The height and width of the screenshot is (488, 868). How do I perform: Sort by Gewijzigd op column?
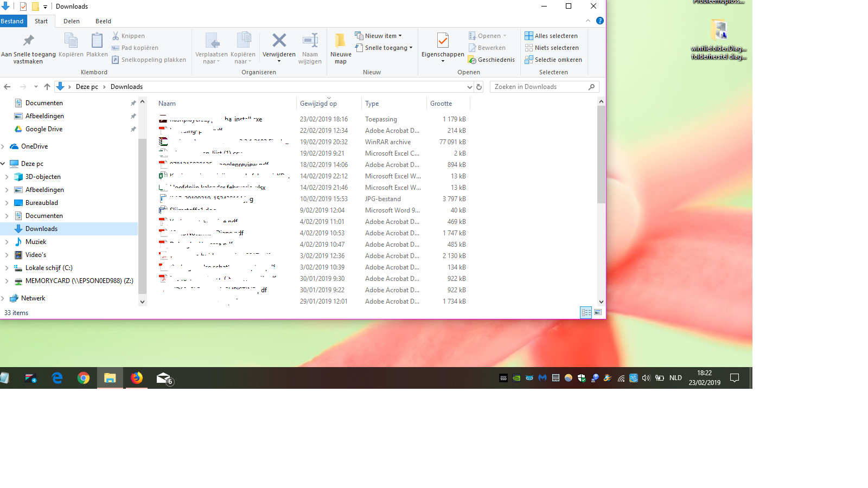(x=329, y=104)
